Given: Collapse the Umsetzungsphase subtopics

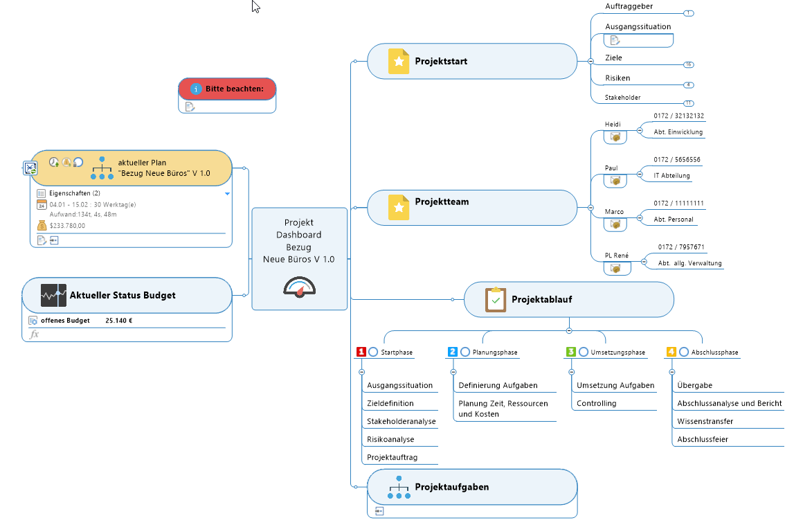Looking at the screenshot, I should tap(572, 372).
